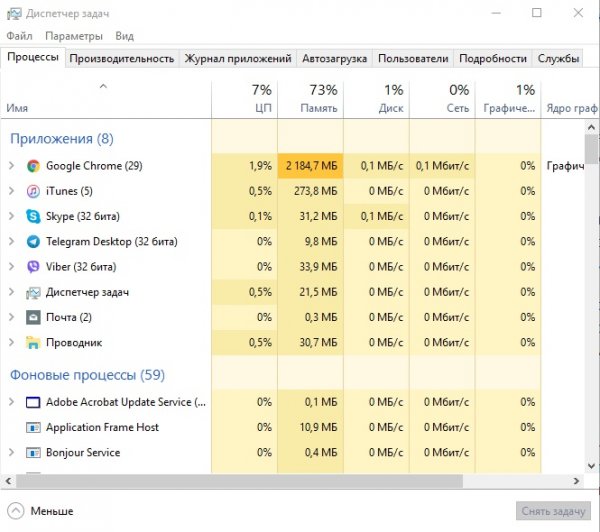The width and height of the screenshot is (600, 532).
Task: Click the Снять задачу button
Action: (553, 511)
